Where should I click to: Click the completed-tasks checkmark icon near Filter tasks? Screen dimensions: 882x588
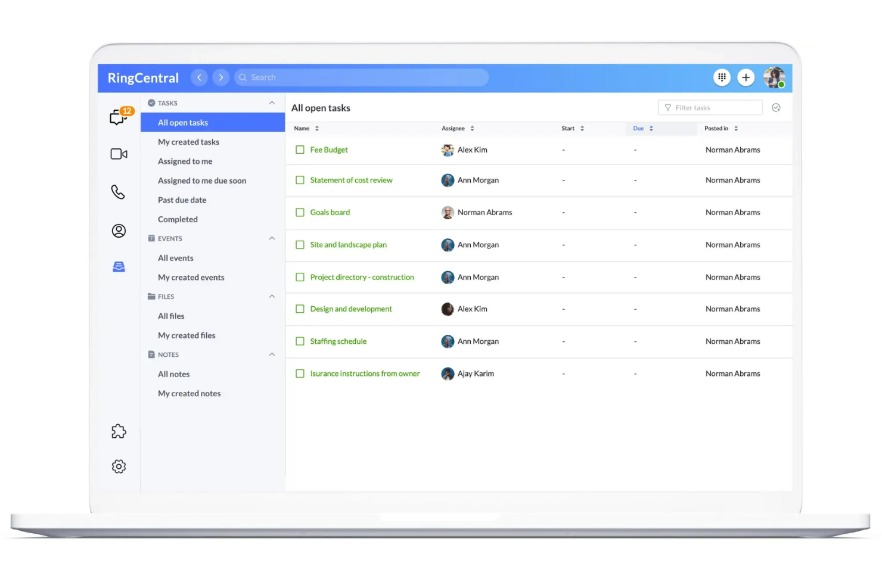[x=776, y=107]
